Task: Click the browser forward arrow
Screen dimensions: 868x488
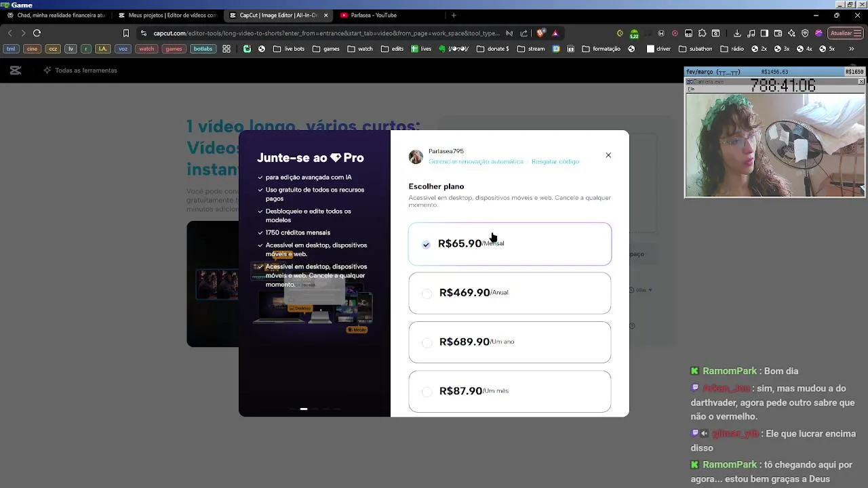Action: tap(23, 33)
